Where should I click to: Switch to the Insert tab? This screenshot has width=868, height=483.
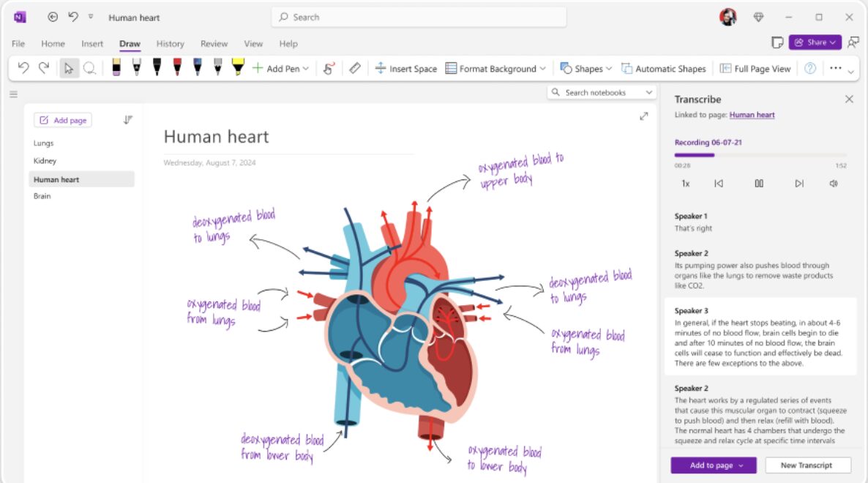click(x=92, y=44)
